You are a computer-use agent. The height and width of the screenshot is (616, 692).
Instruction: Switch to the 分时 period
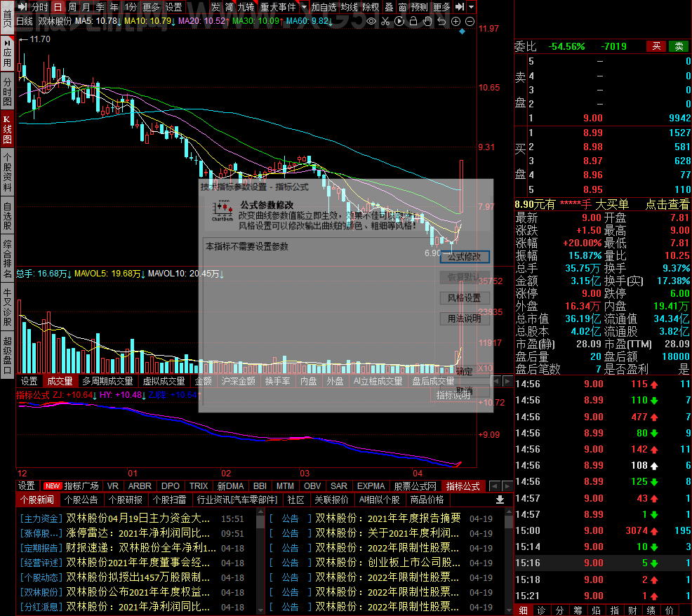click(x=39, y=6)
